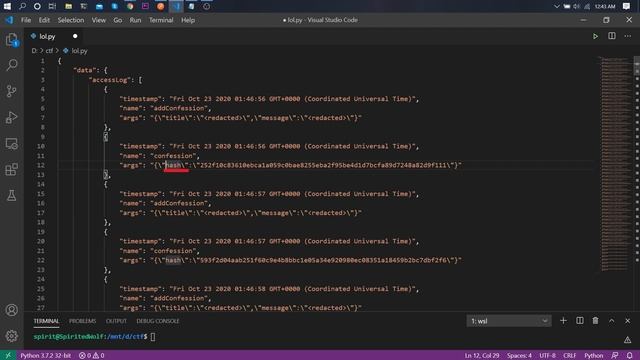
Task: Click the remote window indicator in status bar
Action: tap(8, 356)
